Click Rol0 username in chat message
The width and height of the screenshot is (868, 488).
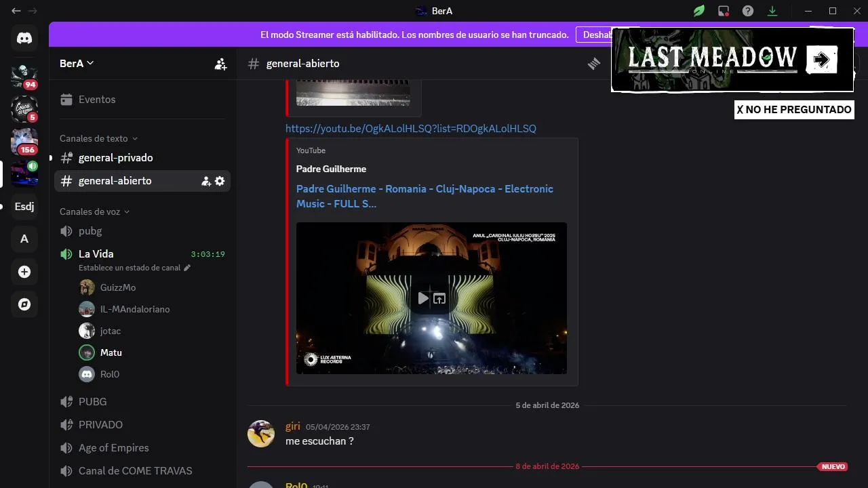click(x=296, y=485)
